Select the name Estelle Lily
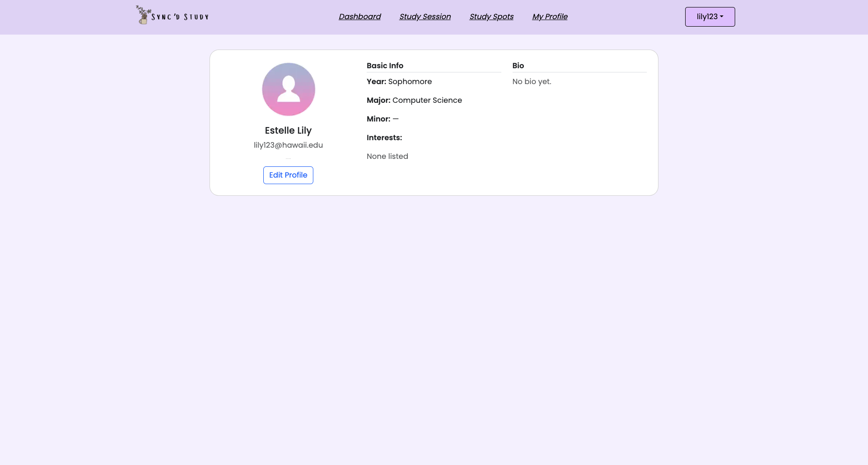Screen dimensions: 868x465 (288, 130)
